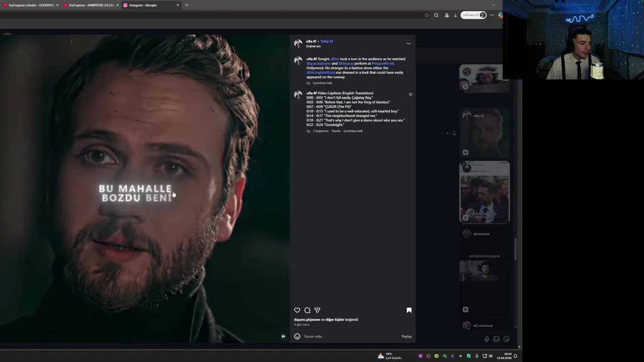644x362 pixels.
Task: Play the shared reel thumbnail of man in suit
Action: click(x=485, y=192)
